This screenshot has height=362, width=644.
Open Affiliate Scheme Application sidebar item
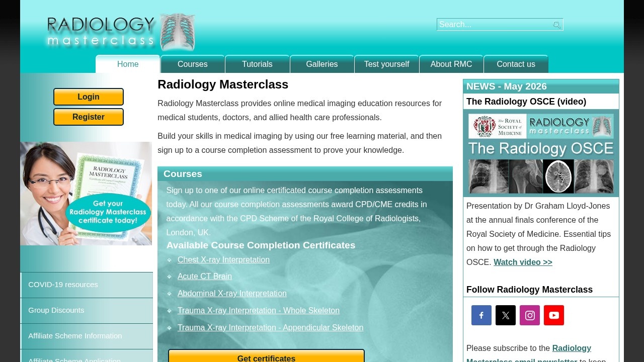click(87, 357)
